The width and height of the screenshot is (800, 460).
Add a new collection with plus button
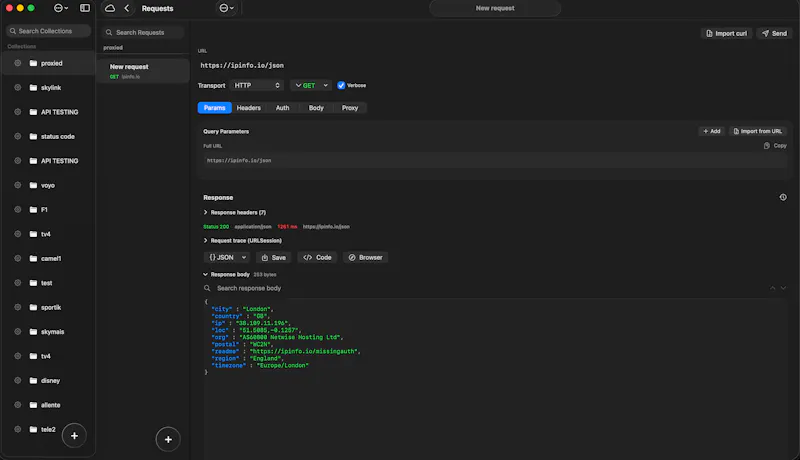click(74, 436)
